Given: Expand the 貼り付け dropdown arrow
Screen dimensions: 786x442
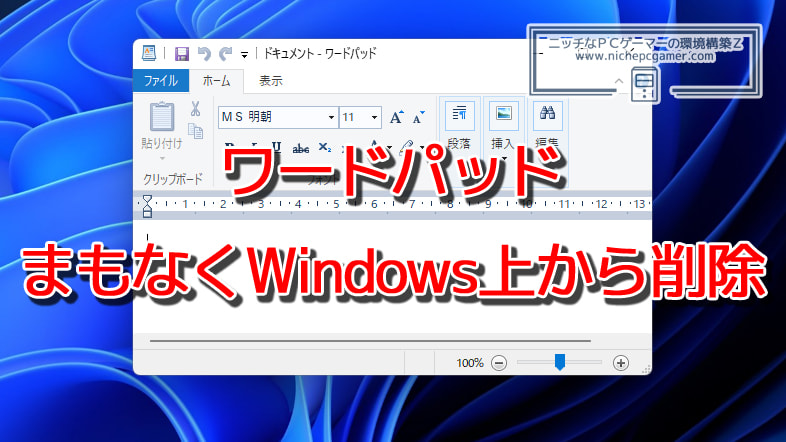Looking at the screenshot, I should [162, 158].
